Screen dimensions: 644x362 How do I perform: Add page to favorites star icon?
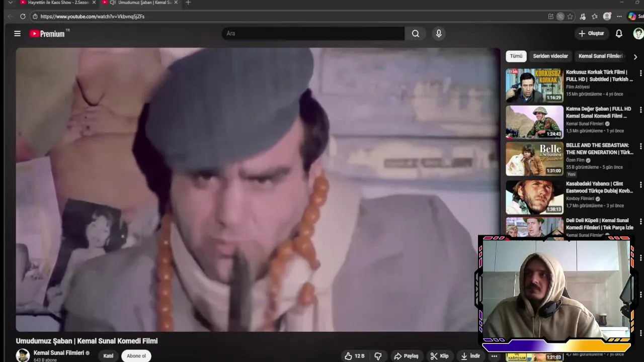[570, 17]
